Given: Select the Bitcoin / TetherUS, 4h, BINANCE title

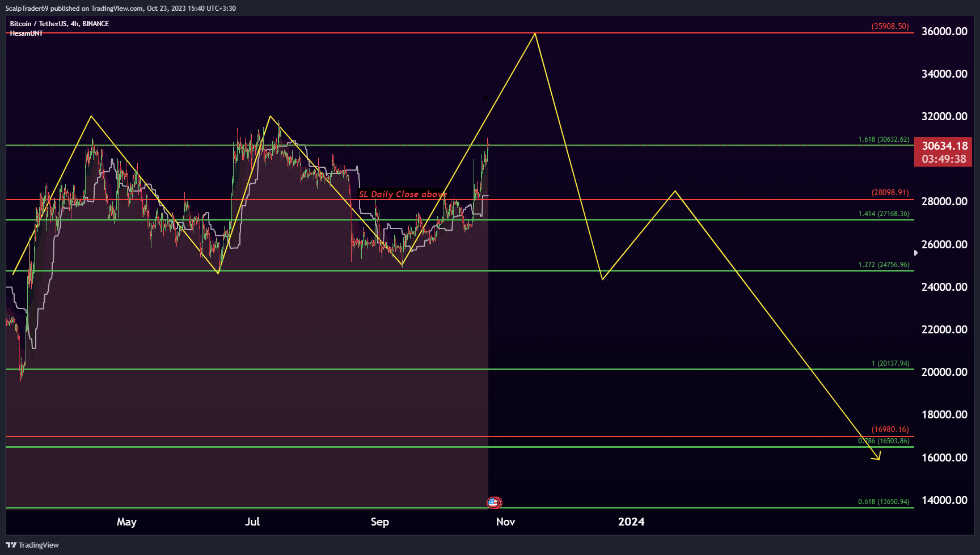Looking at the screenshot, I should [60, 24].
